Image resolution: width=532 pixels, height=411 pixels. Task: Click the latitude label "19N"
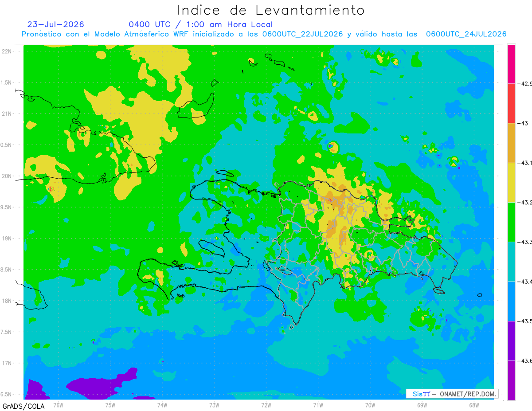click(8, 239)
